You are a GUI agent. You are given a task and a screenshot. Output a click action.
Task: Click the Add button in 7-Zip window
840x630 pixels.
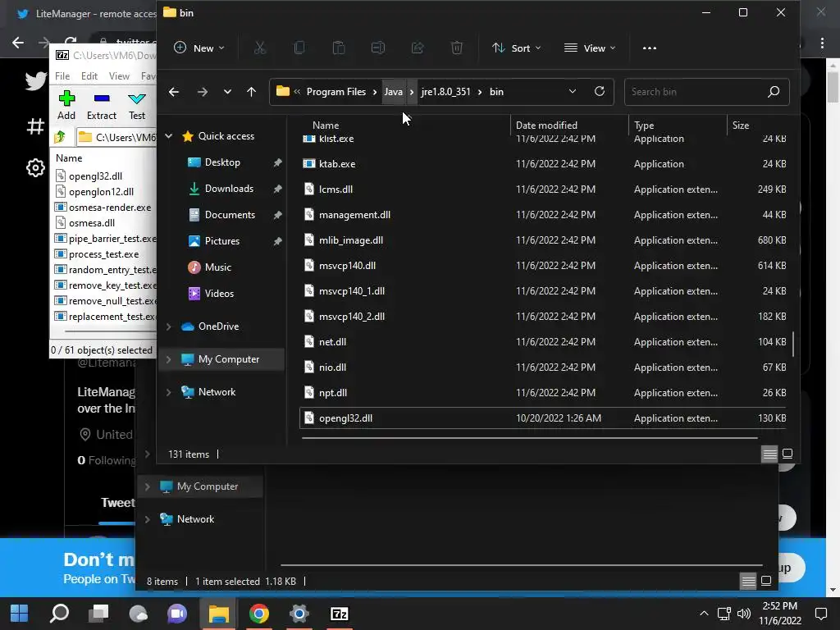point(66,106)
